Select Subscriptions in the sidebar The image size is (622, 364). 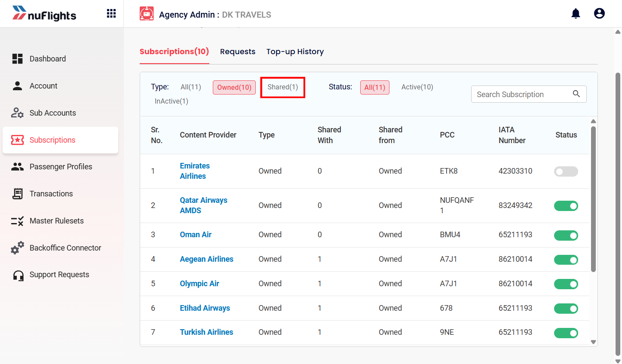pyautogui.click(x=60, y=140)
